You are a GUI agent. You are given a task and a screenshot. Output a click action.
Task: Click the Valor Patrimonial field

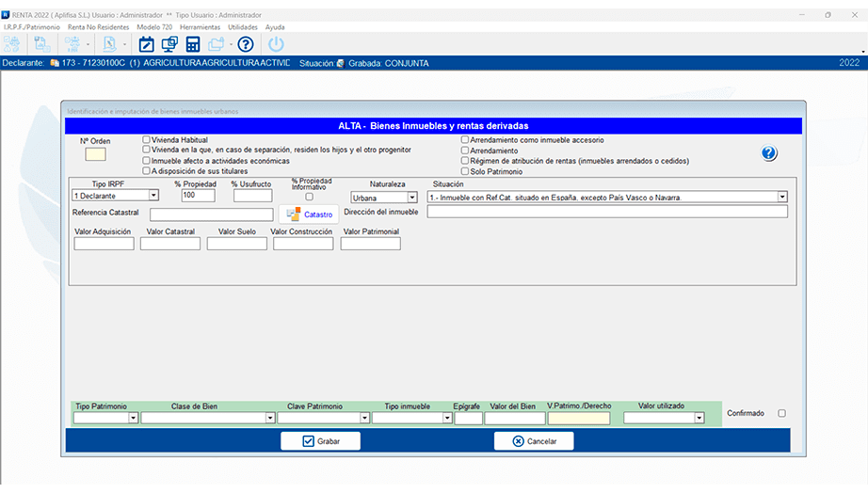pos(370,244)
